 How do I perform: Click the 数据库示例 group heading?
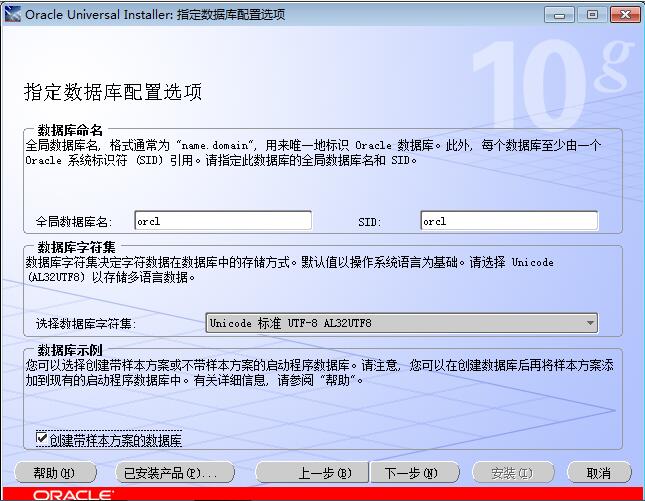[70, 350]
